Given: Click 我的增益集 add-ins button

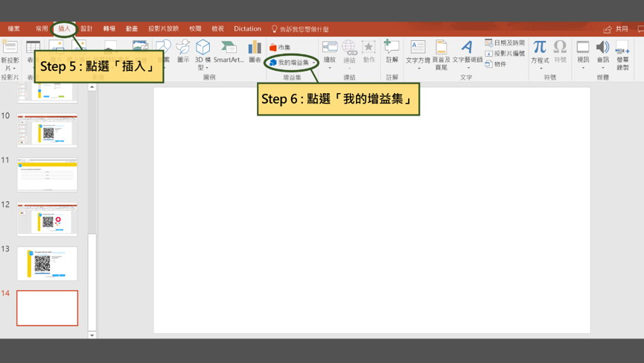Looking at the screenshot, I should [290, 63].
